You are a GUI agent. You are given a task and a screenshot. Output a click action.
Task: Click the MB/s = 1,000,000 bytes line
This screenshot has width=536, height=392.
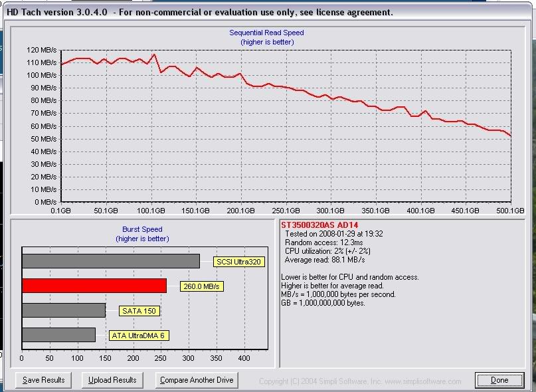(338, 294)
